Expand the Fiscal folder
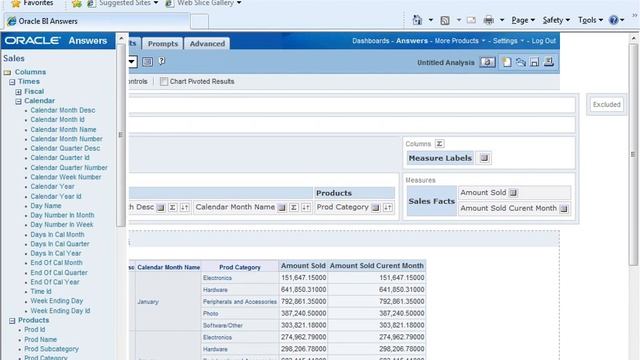This screenshot has height=360, width=640. [18, 92]
